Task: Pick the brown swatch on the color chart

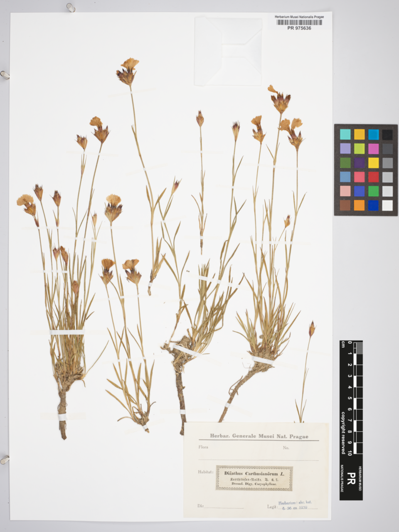Action: [345, 205]
